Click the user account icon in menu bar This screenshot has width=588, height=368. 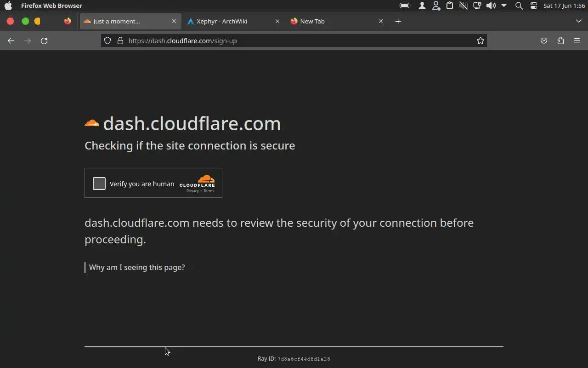422,6
